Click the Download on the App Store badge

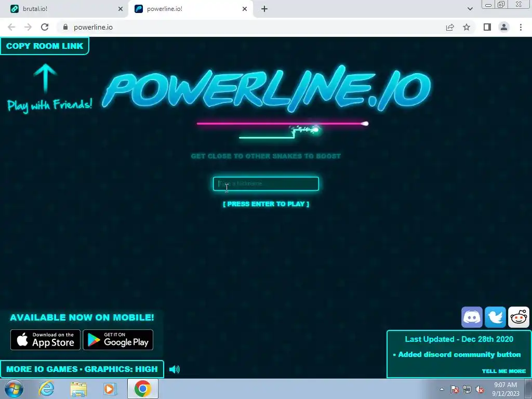(x=46, y=340)
